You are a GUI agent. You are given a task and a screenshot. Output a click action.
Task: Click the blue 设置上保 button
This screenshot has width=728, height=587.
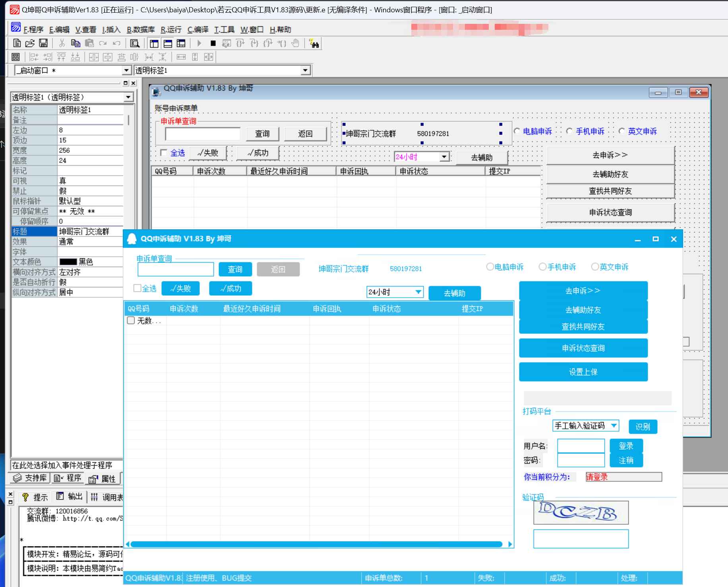(583, 372)
